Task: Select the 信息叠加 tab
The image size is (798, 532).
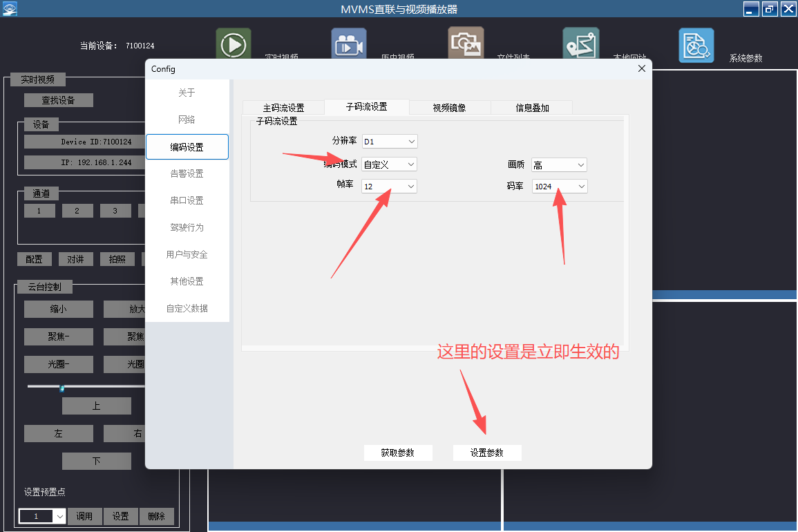Action: pyautogui.click(x=532, y=108)
